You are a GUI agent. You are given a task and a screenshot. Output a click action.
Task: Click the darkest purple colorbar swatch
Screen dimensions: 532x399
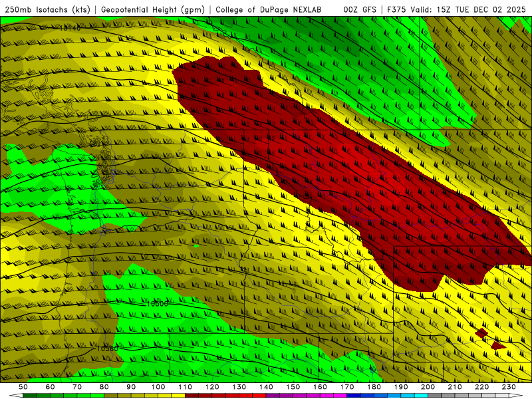click(273, 396)
